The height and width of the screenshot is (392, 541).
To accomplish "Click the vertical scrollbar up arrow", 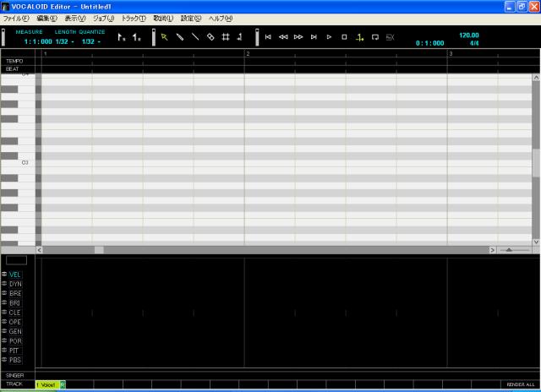I will click(x=536, y=78).
